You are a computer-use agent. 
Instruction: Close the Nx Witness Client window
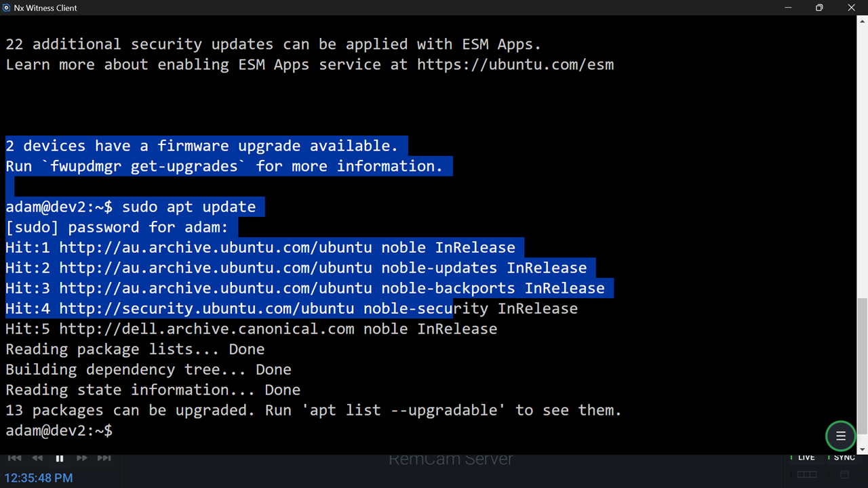852,7
